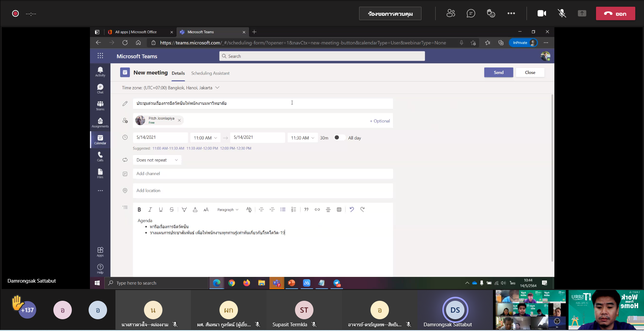Click the Send button

tap(498, 73)
